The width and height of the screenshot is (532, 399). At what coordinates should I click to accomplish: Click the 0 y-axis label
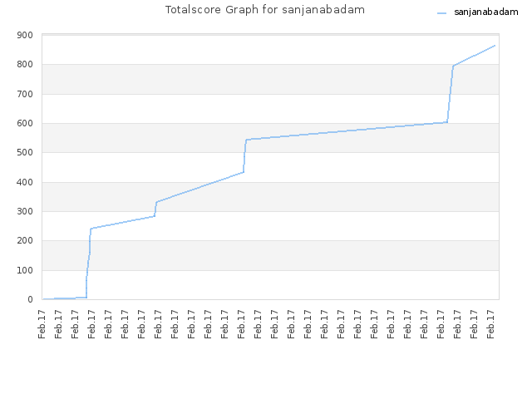tap(30, 299)
